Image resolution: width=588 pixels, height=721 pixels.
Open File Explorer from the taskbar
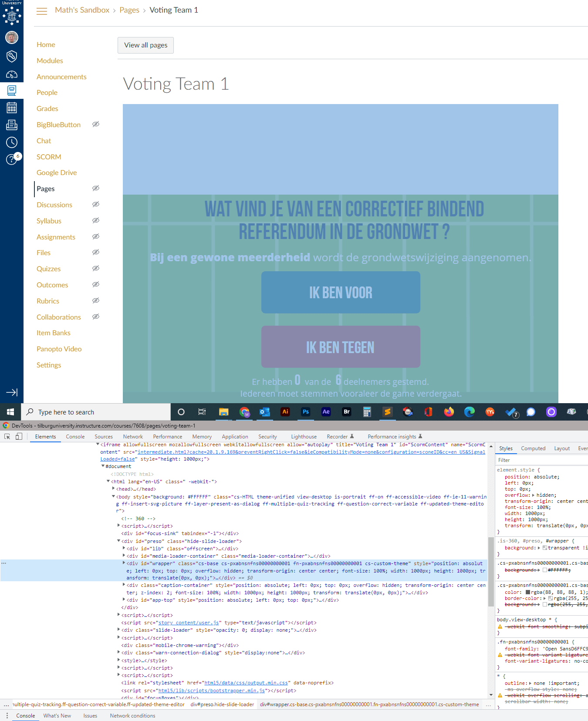coord(223,412)
